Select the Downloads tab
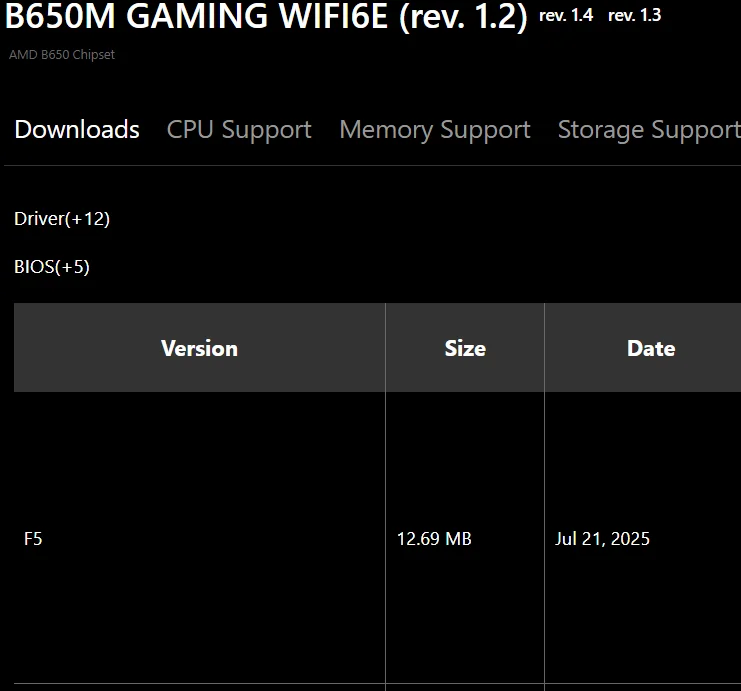The width and height of the screenshot is (741, 691). pyautogui.click(x=77, y=130)
